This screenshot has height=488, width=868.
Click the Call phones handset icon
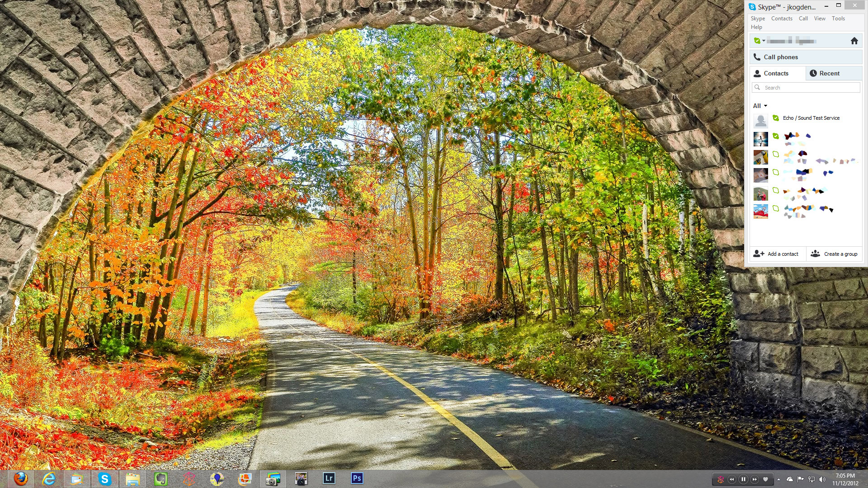757,57
